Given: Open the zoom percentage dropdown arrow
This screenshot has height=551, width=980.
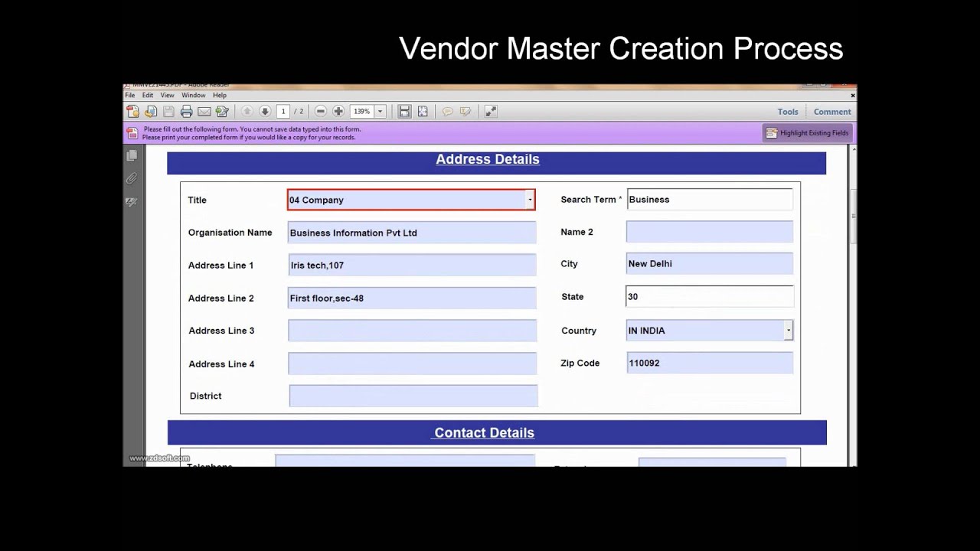Looking at the screenshot, I should click(x=380, y=112).
